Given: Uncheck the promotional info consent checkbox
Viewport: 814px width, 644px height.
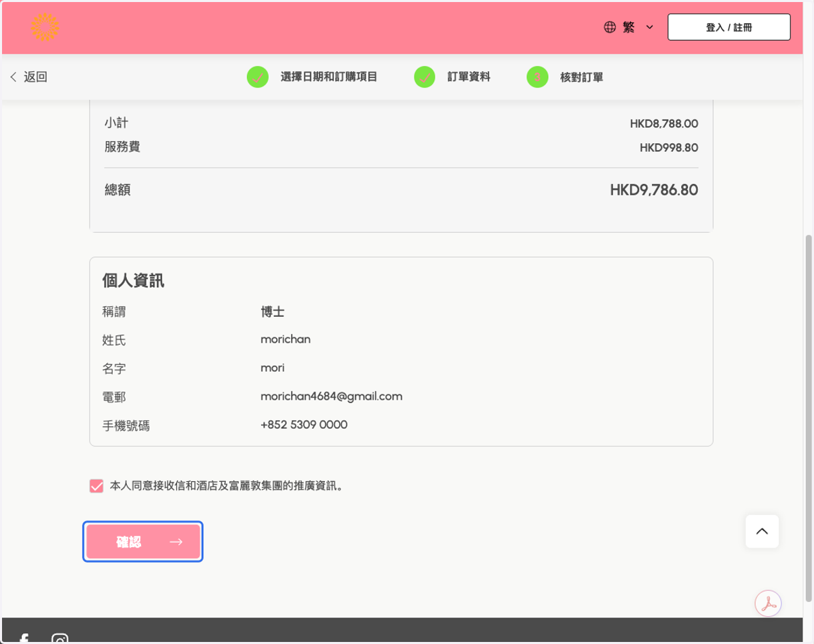Looking at the screenshot, I should coord(96,486).
